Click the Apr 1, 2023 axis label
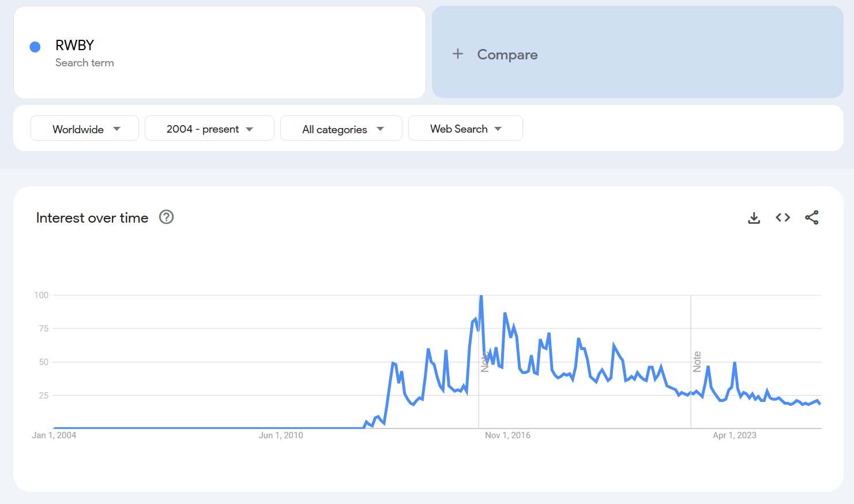The height and width of the screenshot is (504, 854). click(x=735, y=435)
